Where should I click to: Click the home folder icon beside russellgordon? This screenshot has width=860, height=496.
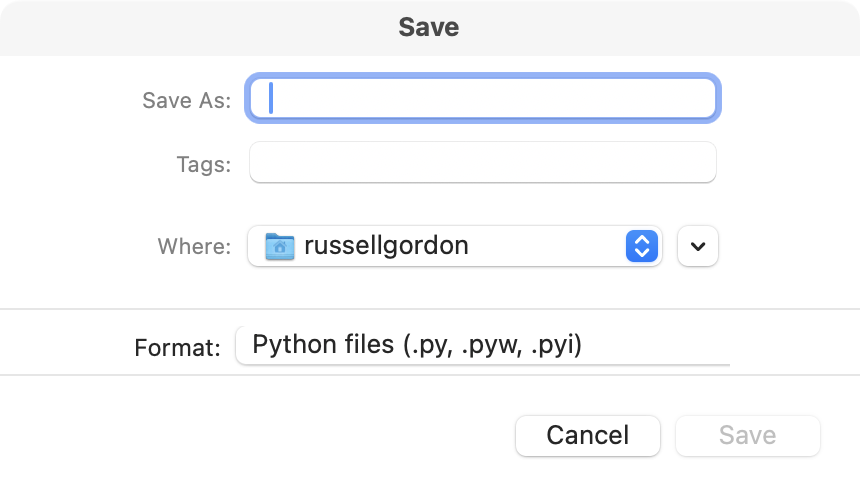280,246
